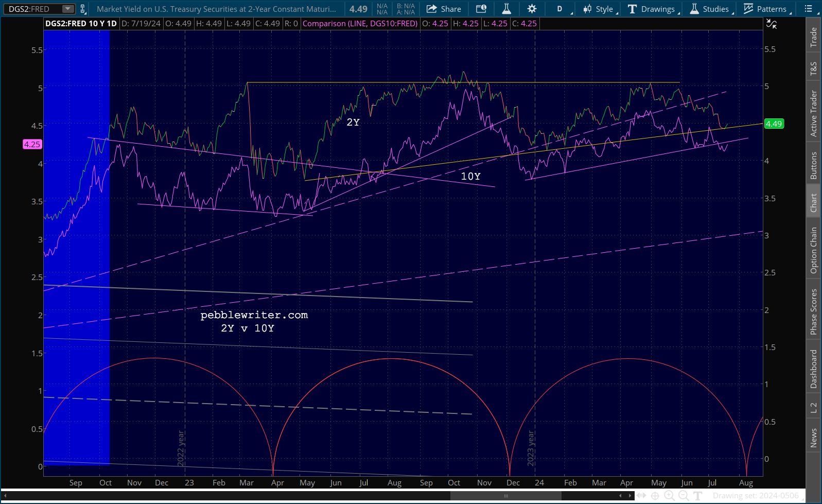The width and height of the screenshot is (822, 504).
Task: Click the symbol link clipboard icon
Action: [x=82, y=9]
